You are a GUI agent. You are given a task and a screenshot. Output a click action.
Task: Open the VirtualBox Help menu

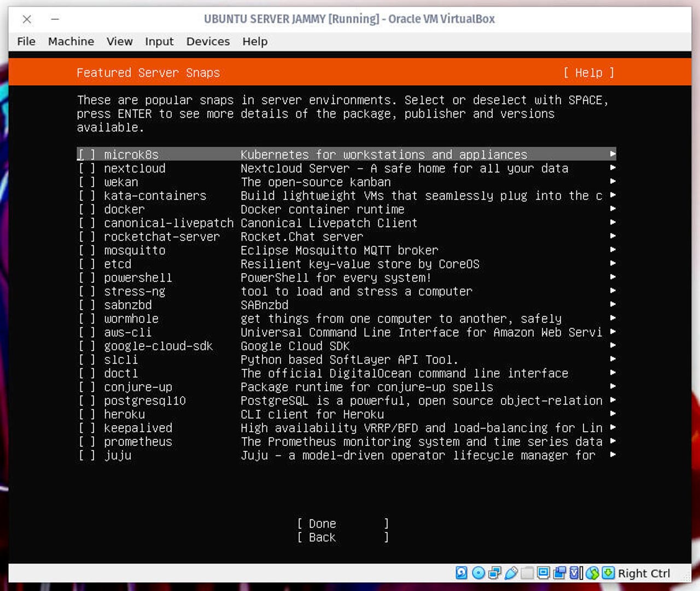click(x=255, y=42)
